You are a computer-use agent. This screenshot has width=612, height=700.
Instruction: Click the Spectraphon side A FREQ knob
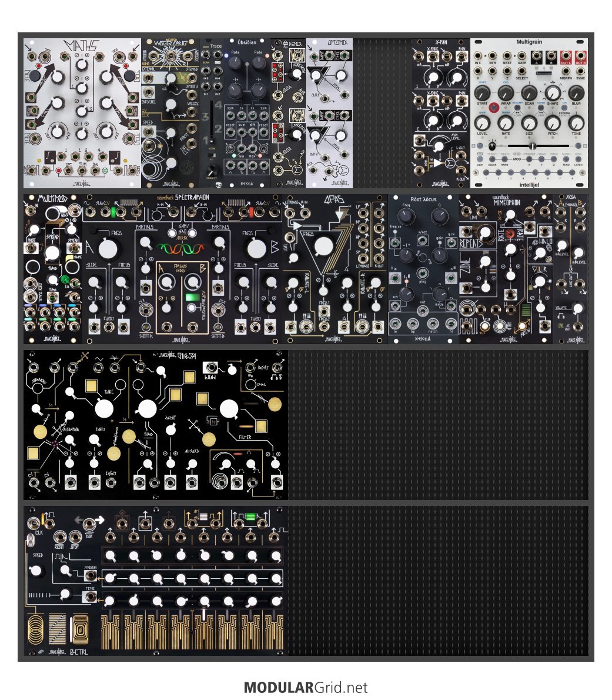pyautogui.click(x=107, y=249)
